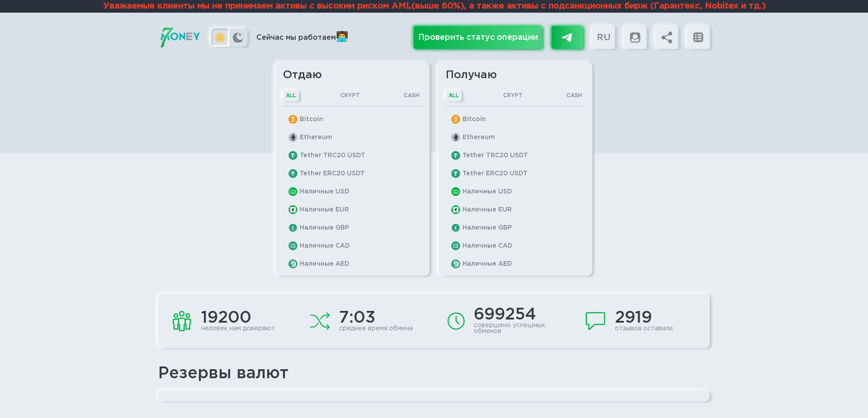Click Проверить статус операции button
Image resolution: width=868 pixels, height=418 pixels.
[478, 37]
